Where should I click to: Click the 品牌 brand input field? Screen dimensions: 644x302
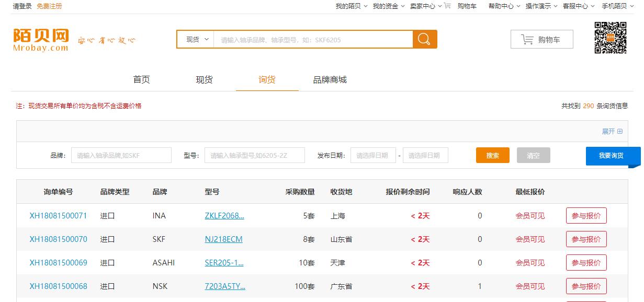coord(121,155)
